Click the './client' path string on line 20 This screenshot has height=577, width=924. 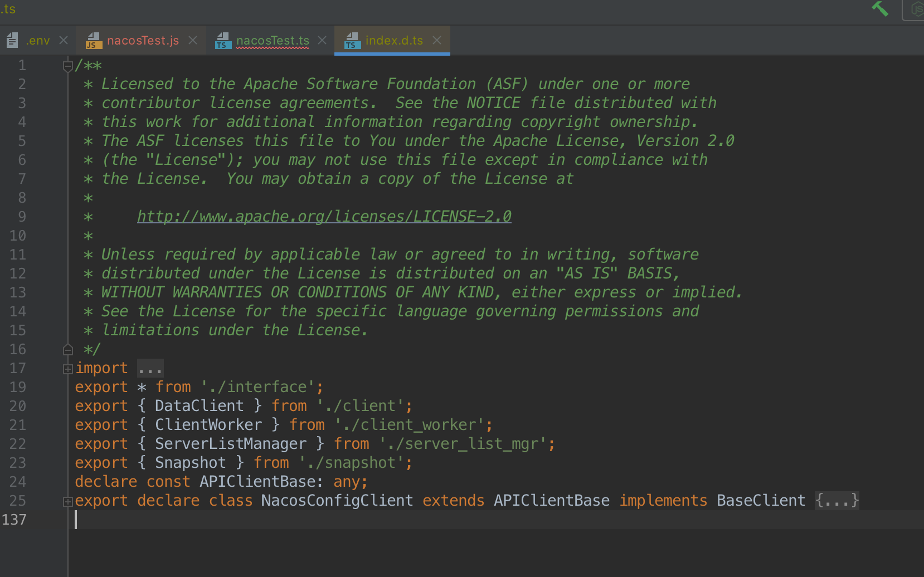[x=360, y=406]
